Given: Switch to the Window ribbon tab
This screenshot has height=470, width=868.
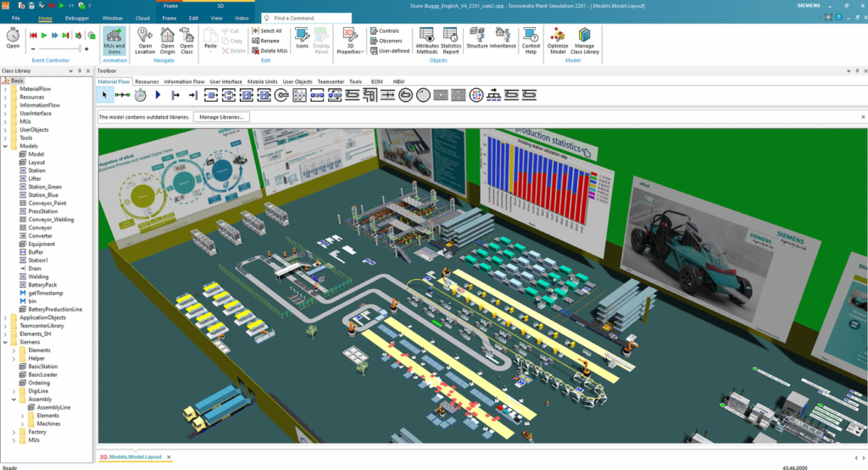Looking at the screenshot, I should pyautogui.click(x=113, y=19).
